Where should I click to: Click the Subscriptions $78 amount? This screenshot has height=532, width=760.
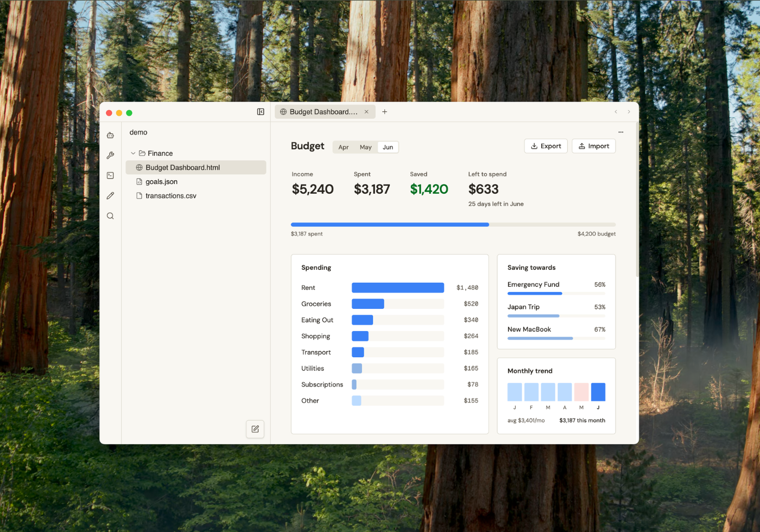pyautogui.click(x=473, y=384)
